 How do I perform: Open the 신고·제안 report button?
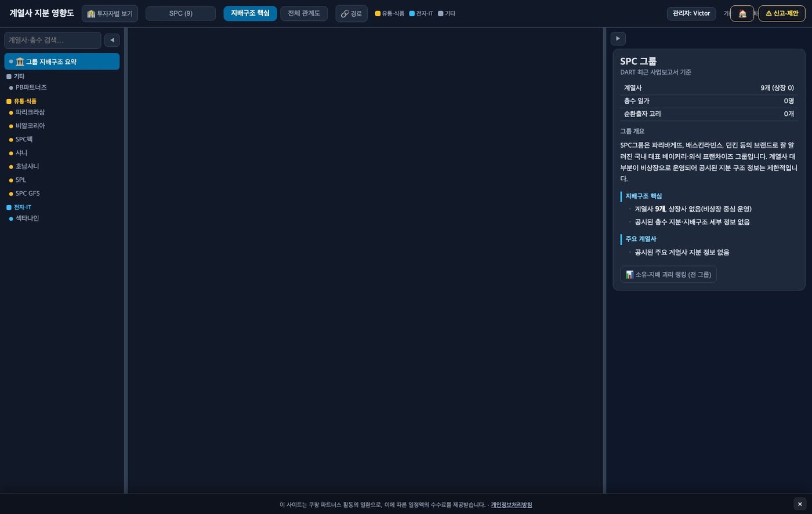tap(782, 13)
